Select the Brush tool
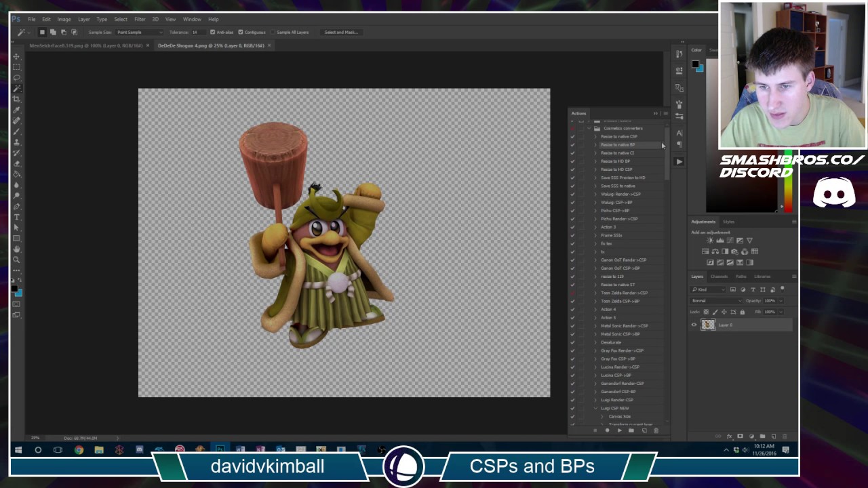Image resolution: width=868 pixels, height=488 pixels. tap(16, 131)
